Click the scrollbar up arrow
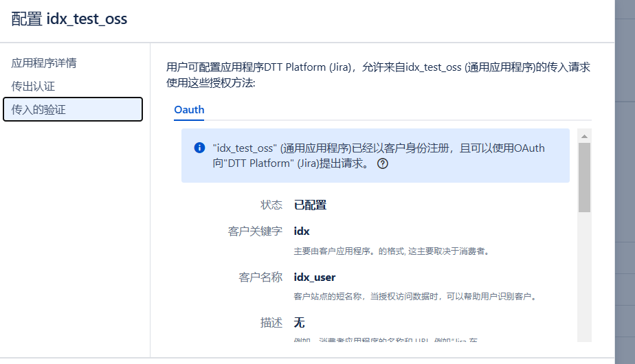Image resolution: width=635 pixels, height=364 pixels. (x=584, y=137)
